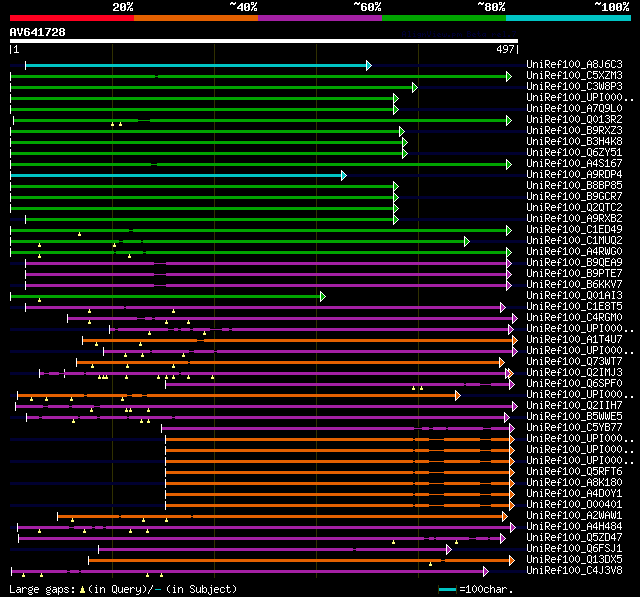Viewport: 640px width, 597px height.
Task: Click the cyan 100char scale bar legend
Action: click(x=447, y=589)
